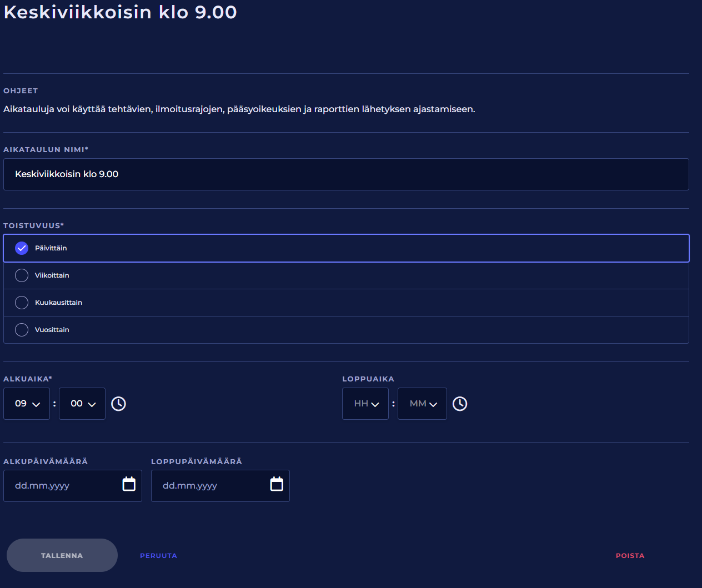
Task: Open the Alkuaika minutes dropdown showing 00
Action: point(82,404)
